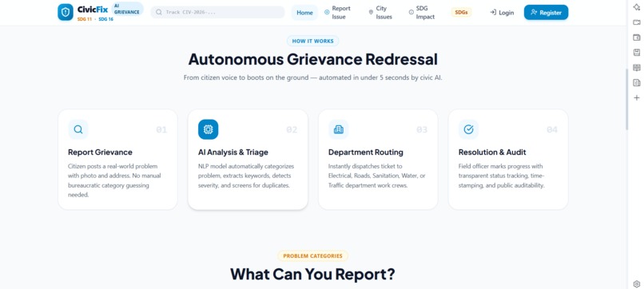Screen dimensions: 644x289
Task: Open browser sidebar settings gear
Action: [x=637, y=283]
